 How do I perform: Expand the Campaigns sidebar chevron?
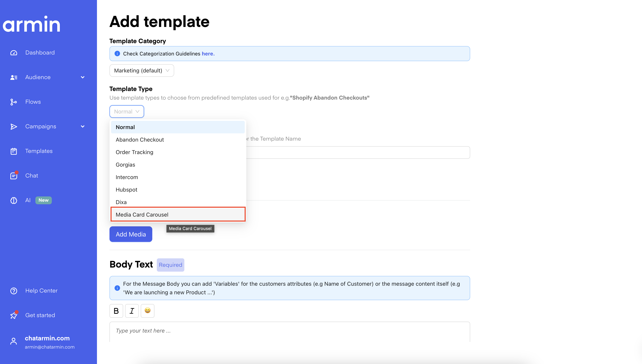pos(82,127)
